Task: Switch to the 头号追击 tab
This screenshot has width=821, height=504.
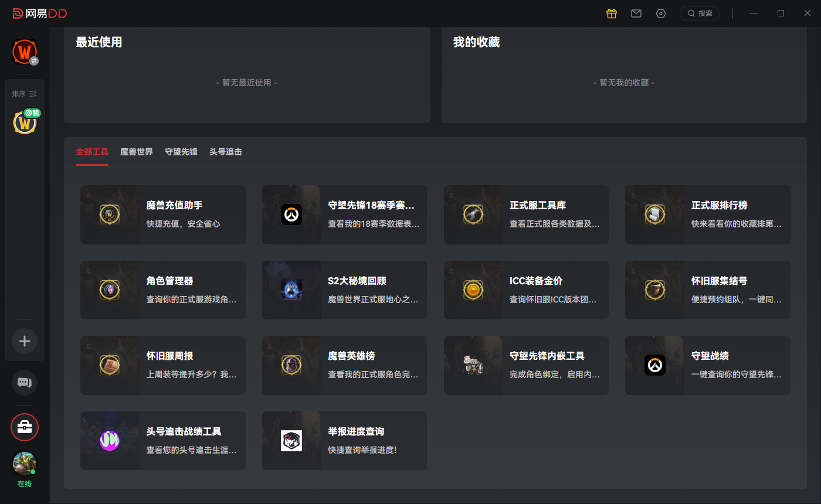Action: 226,152
